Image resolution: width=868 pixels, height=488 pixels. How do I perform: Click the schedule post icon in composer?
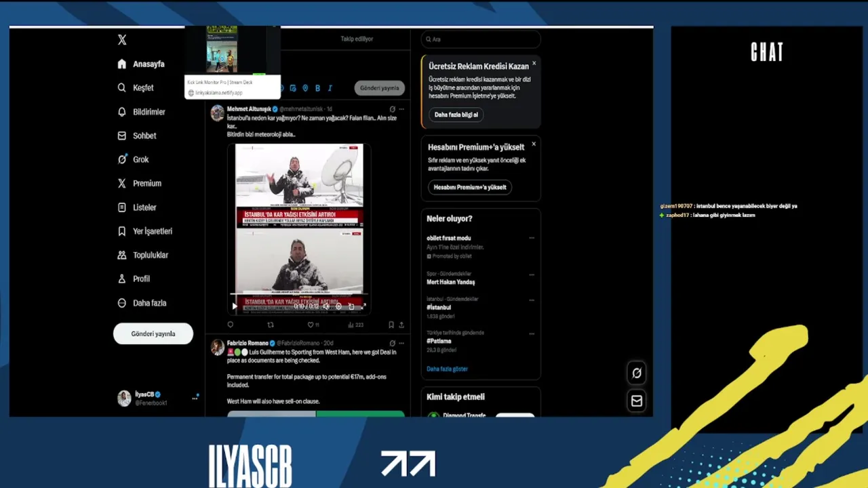click(x=293, y=88)
